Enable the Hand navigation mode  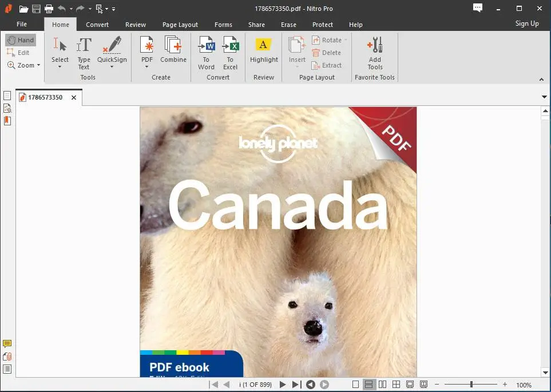[x=21, y=39]
